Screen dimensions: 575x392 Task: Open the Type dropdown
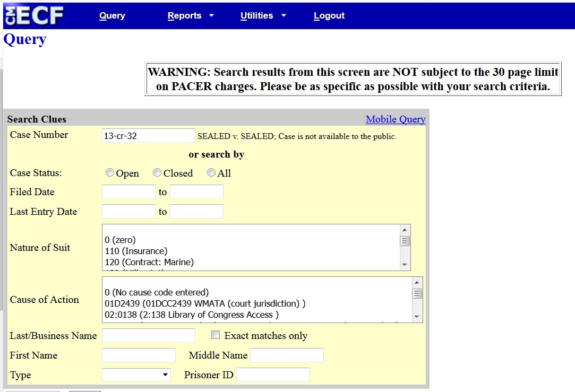click(x=136, y=375)
